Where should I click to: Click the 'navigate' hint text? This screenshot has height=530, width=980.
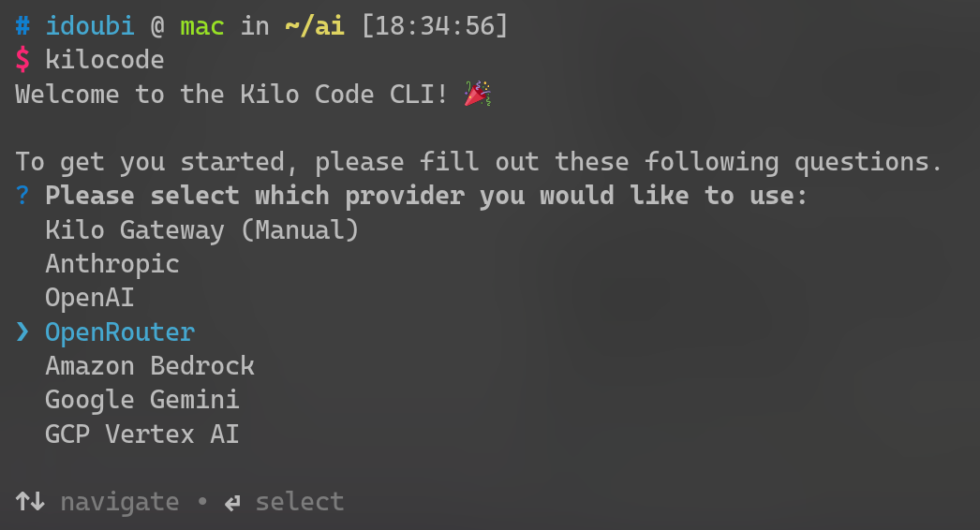tap(119, 502)
